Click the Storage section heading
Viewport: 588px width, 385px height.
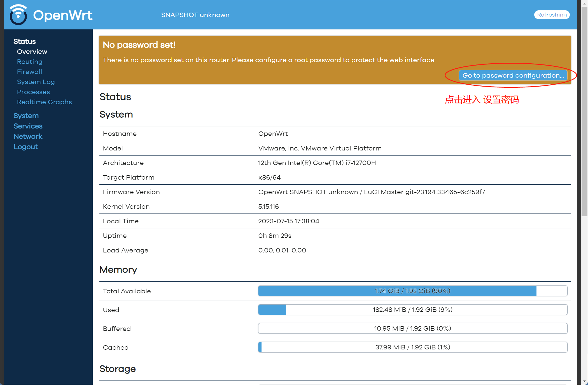(x=118, y=369)
